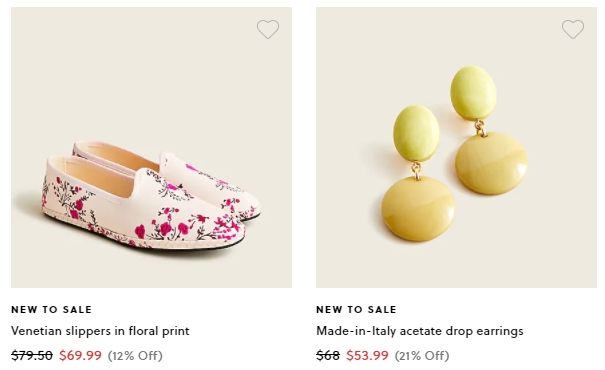The height and width of the screenshot is (370, 605).
Task: Open the yellow drop earrings product image
Action: click(x=456, y=147)
